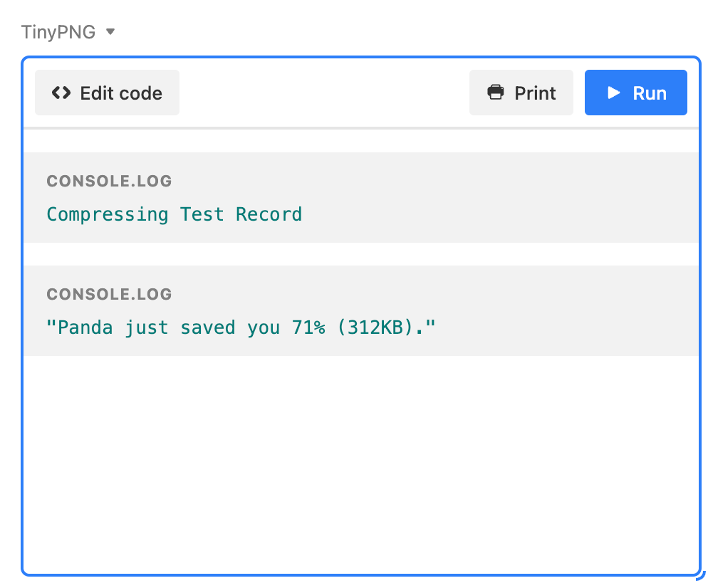Click the Print button
Screen dimensions: 708x588
[x=521, y=93]
